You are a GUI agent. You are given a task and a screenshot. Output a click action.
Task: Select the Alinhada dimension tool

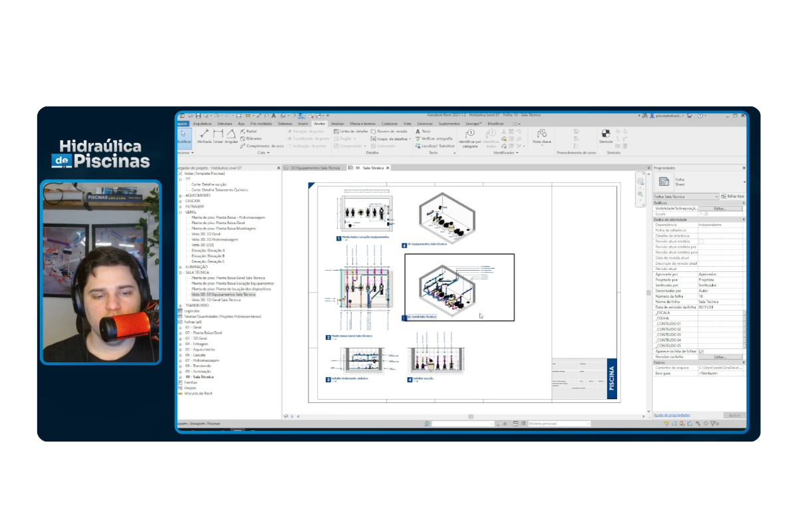coord(203,136)
